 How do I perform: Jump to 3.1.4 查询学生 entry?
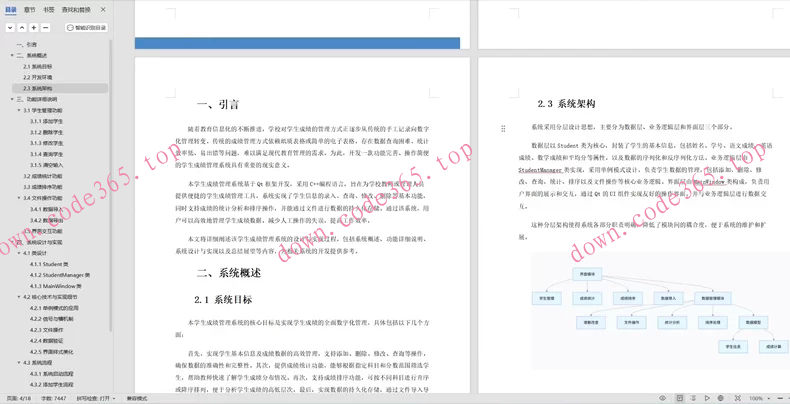(x=46, y=154)
